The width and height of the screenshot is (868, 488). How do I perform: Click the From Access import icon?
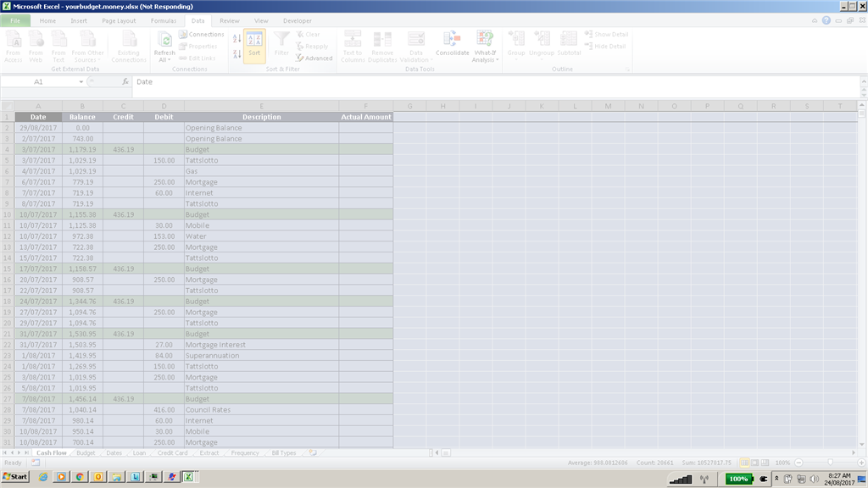[14, 47]
